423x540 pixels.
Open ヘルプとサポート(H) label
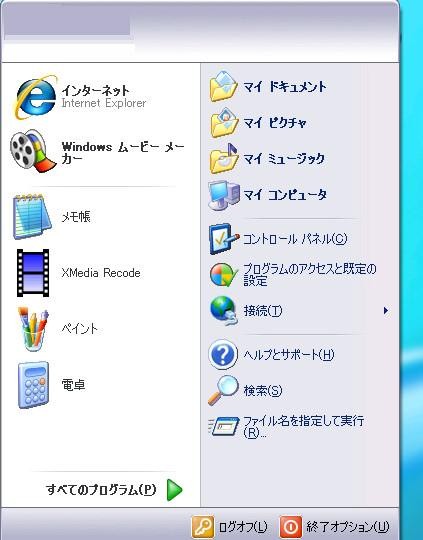point(289,354)
